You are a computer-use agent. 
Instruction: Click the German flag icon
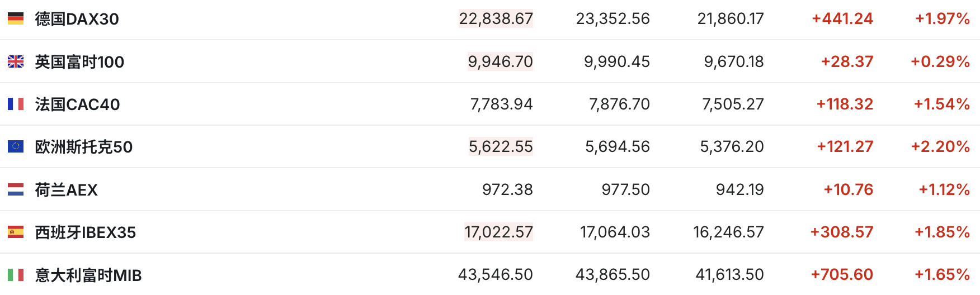[x=16, y=19]
